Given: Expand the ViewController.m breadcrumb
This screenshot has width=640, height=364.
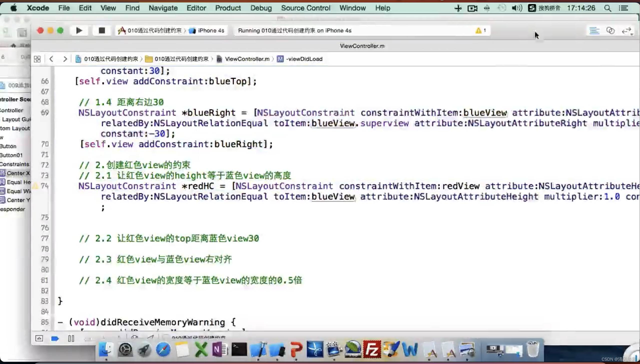Looking at the screenshot, I should (x=247, y=59).
